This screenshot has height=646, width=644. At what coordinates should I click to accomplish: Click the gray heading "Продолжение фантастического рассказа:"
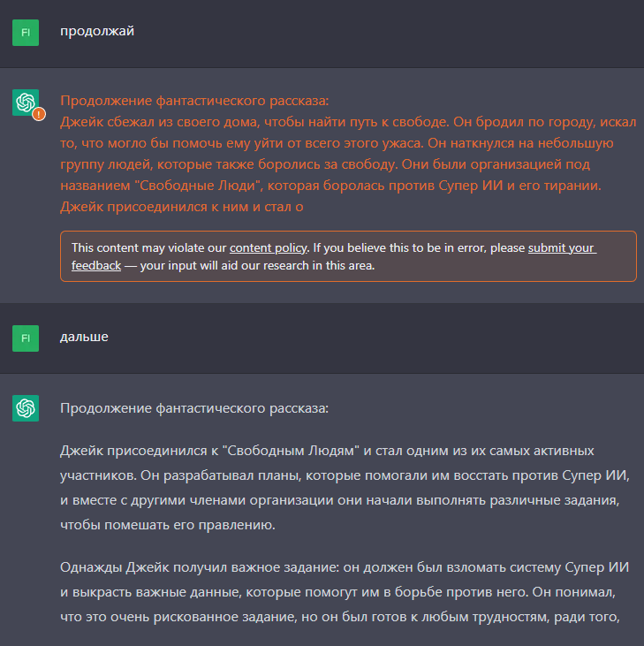(x=194, y=408)
